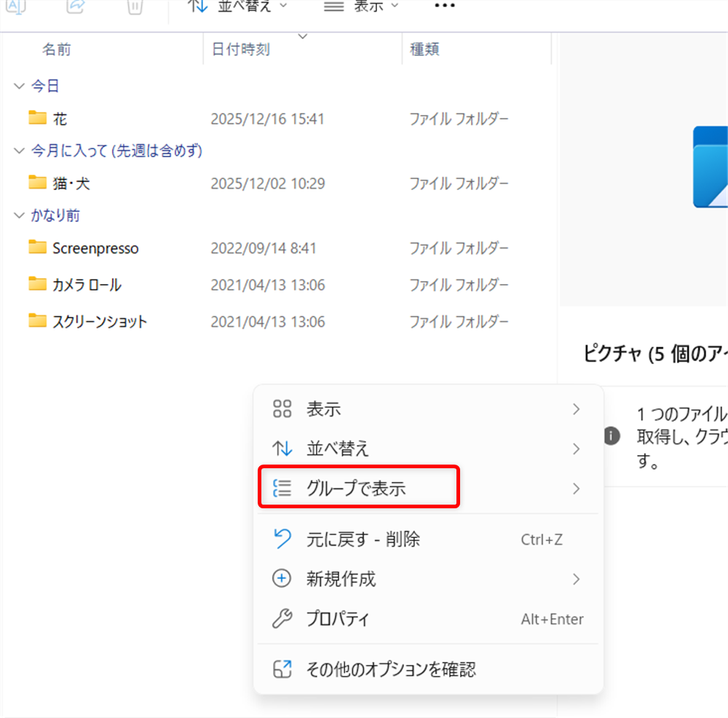The image size is (728, 718).
Task: Click the Delete (trash) icon in the toolbar
Action: click(x=135, y=7)
